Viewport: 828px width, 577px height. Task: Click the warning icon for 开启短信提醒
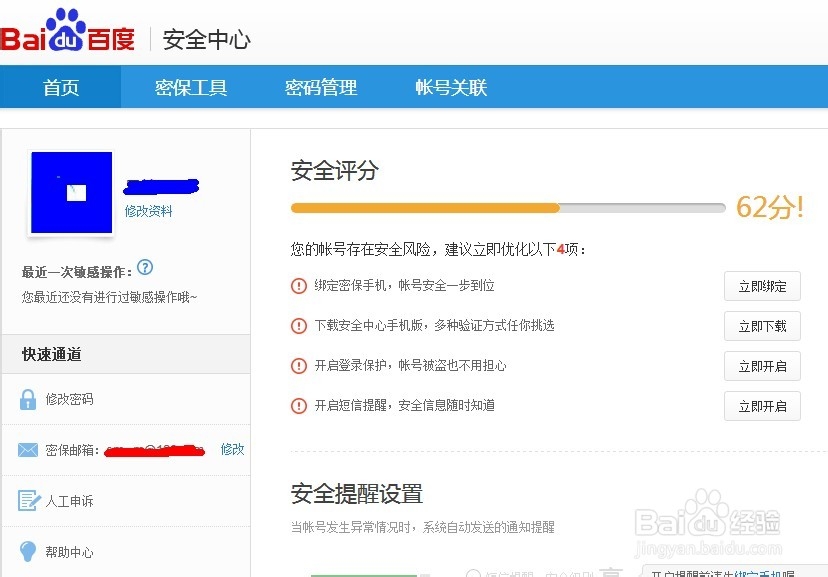coord(299,405)
